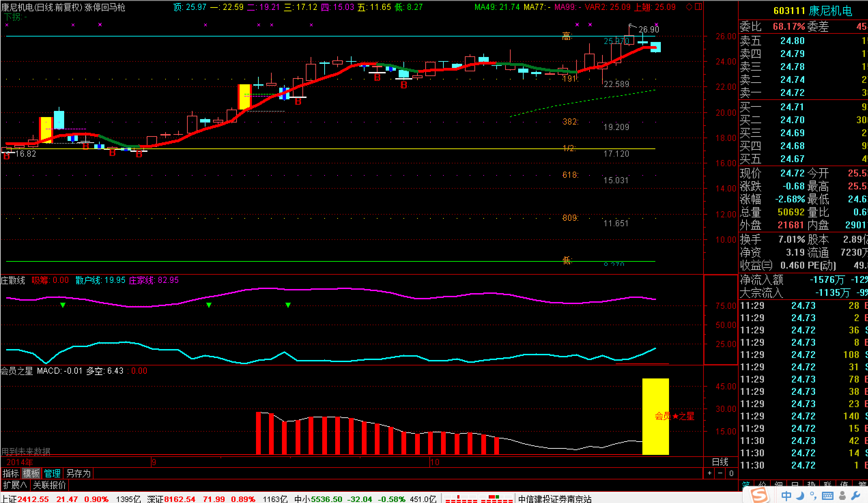Click the 净流入额 -1576万 row

(x=803, y=279)
